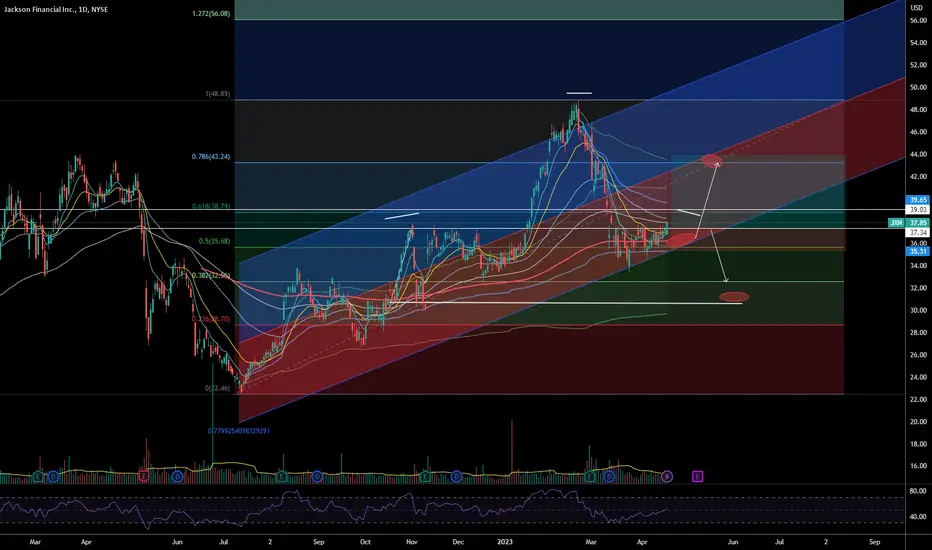Open the dividend marker near September 2022
Screen dimensions: 932x550
tap(317, 476)
